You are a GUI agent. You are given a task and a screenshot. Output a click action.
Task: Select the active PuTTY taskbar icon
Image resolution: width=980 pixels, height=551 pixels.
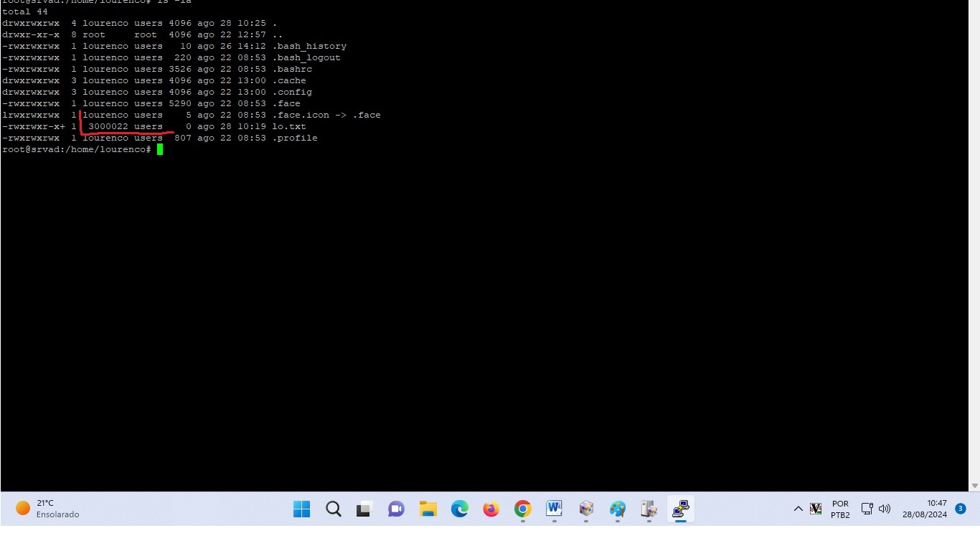(681, 509)
